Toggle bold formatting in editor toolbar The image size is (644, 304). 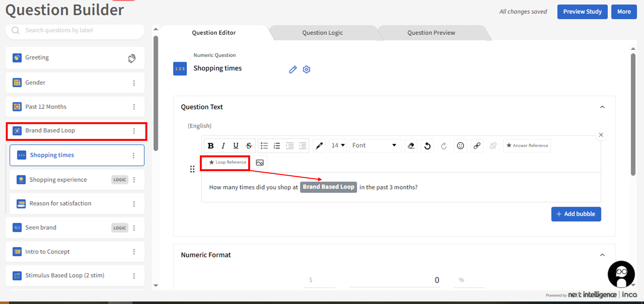211,146
